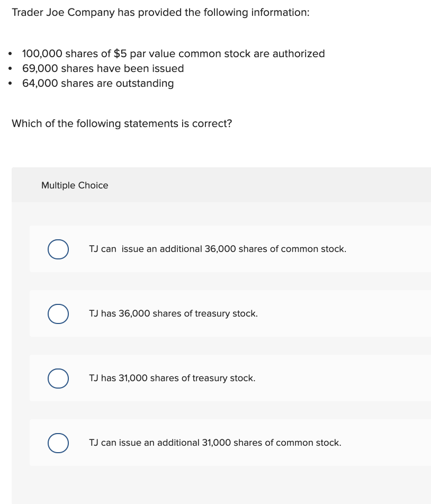Select the radio button for the last answer option
Viewport: 431px width, 504px height.
click(x=58, y=443)
